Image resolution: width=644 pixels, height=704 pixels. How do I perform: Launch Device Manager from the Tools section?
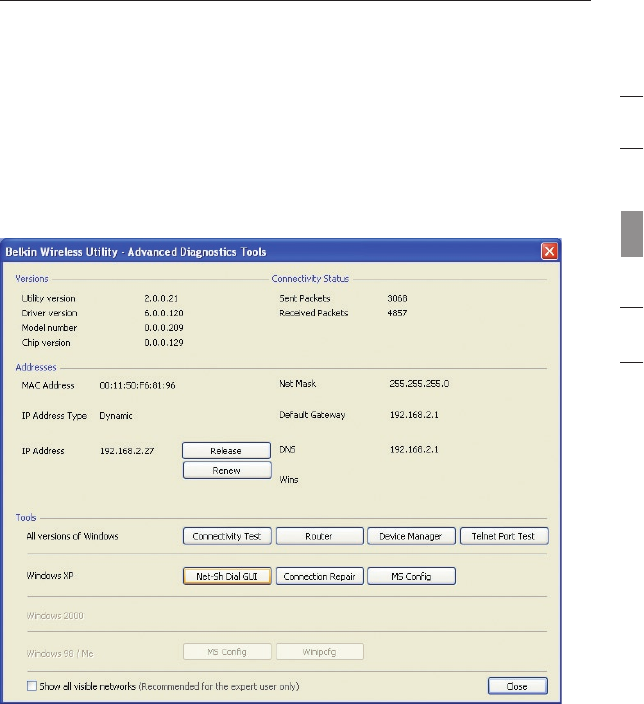point(411,536)
